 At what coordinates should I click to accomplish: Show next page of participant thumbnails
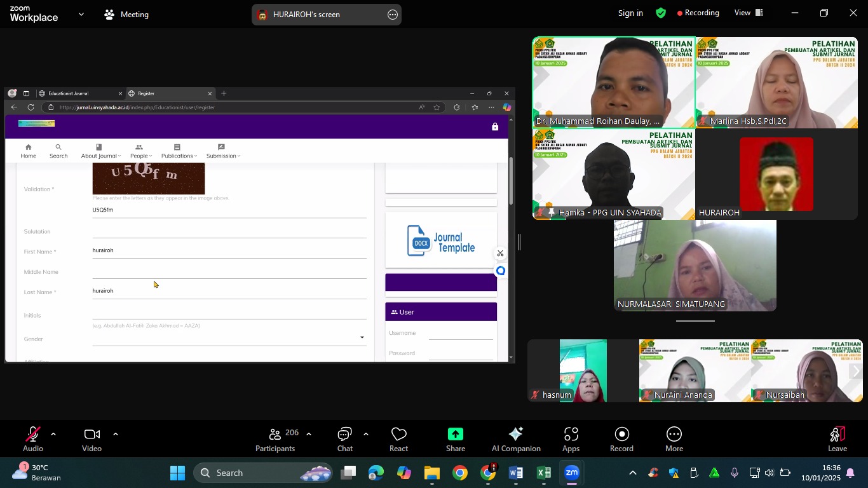(x=856, y=371)
